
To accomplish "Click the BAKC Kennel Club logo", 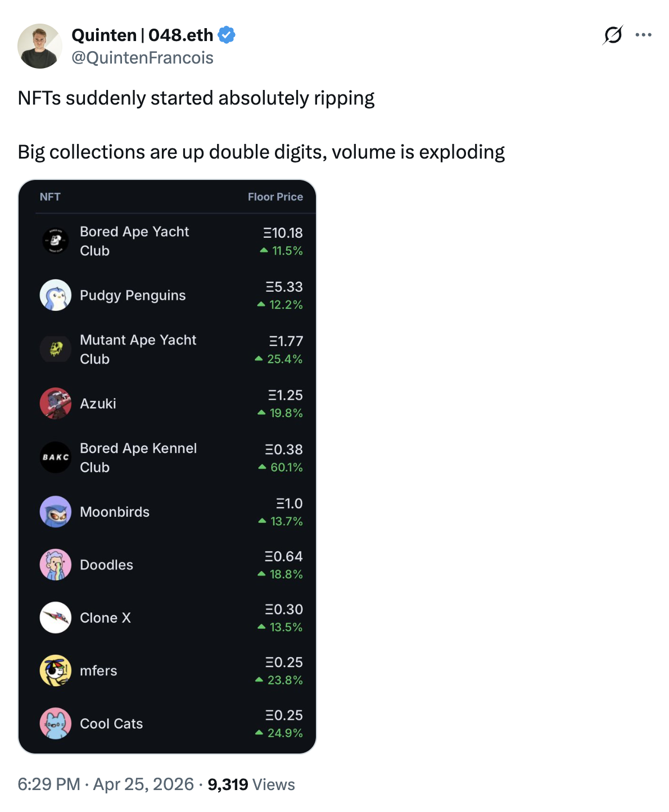I will [56, 457].
